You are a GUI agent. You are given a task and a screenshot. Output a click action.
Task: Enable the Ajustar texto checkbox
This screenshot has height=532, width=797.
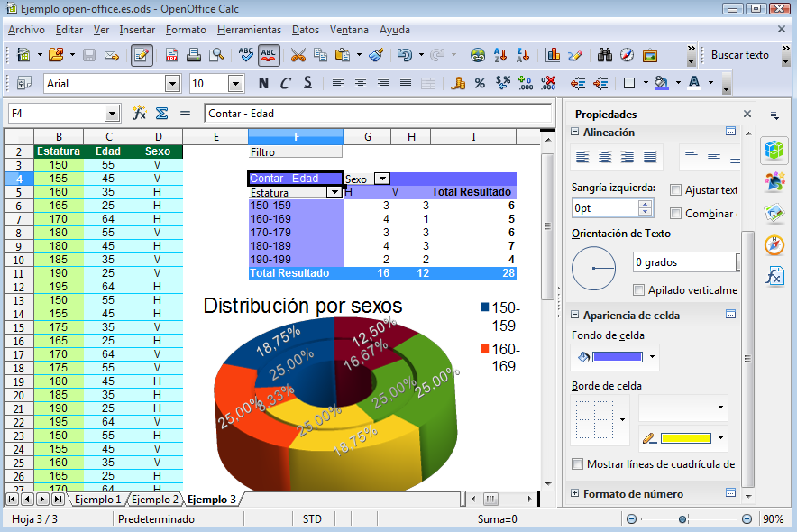676,190
